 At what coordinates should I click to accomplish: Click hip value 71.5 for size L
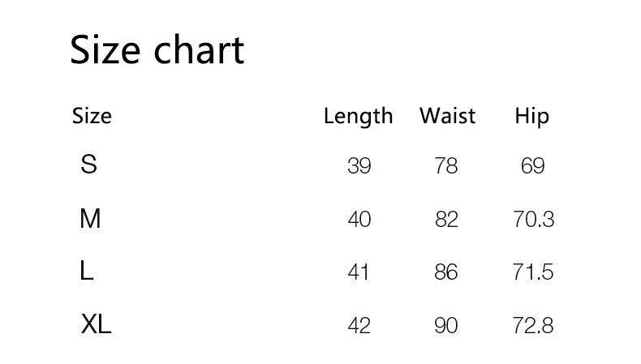tap(533, 272)
